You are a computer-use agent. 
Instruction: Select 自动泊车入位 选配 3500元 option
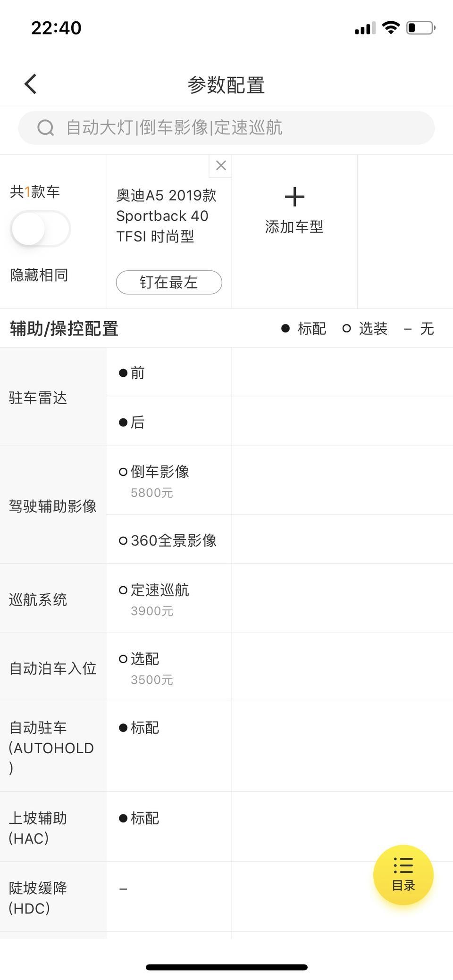click(x=169, y=667)
